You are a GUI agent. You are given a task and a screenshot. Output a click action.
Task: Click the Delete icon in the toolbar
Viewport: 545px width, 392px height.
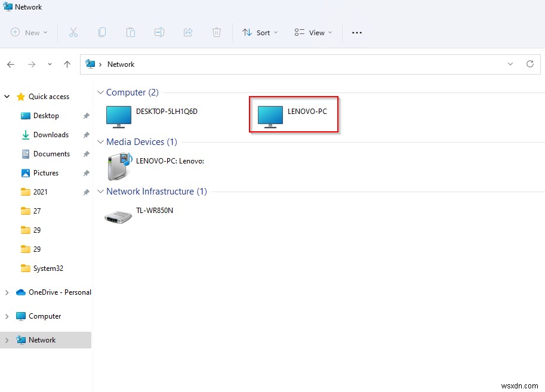(x=216, y=32)
